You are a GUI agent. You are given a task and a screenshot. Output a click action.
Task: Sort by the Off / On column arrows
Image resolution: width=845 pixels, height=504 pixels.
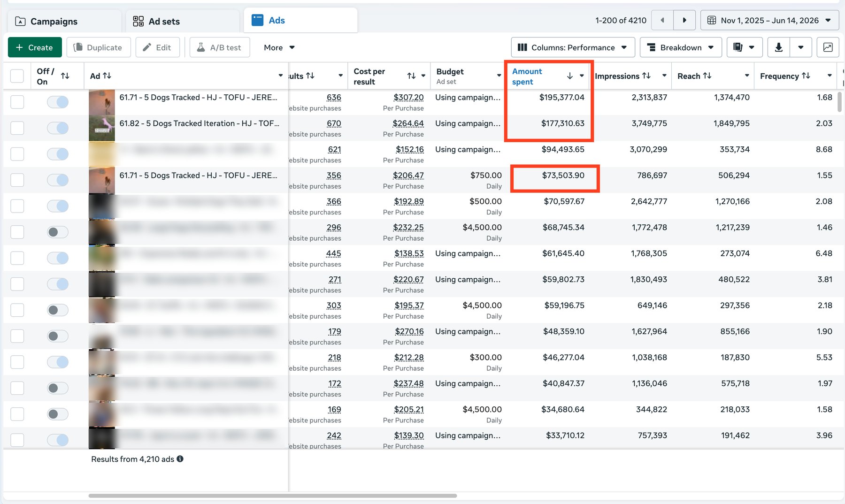tap(65, 76)
